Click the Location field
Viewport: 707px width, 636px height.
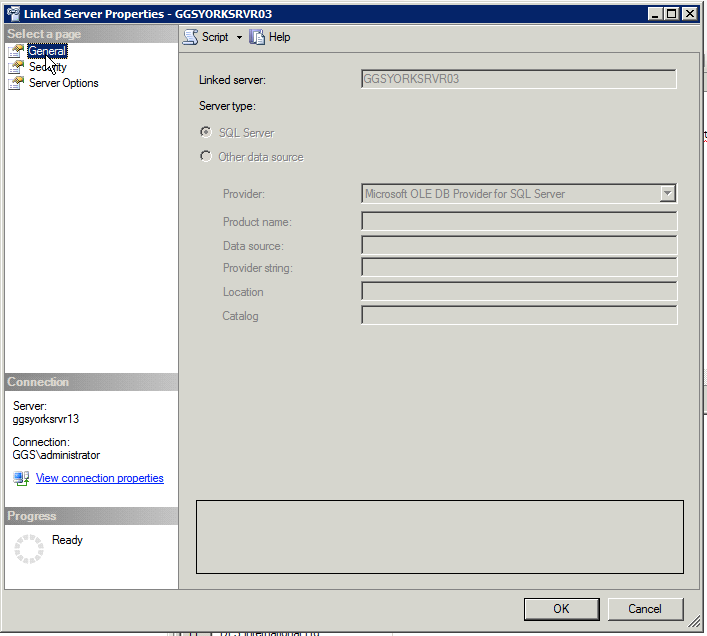coord(519,291)
